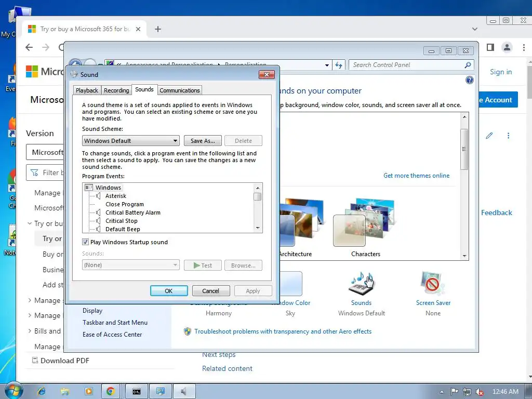The width and height of the screenshot is (532, 399).
Task: Click the muted volume tray icon
Action: point(480,392)
